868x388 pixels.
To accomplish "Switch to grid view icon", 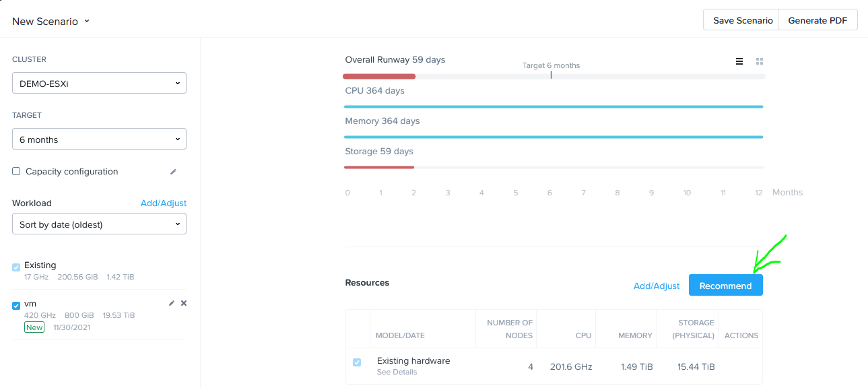I will 760,61.
